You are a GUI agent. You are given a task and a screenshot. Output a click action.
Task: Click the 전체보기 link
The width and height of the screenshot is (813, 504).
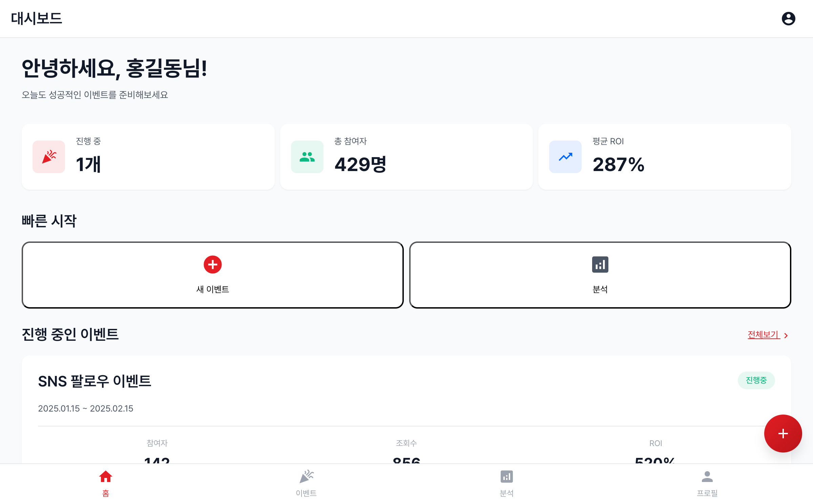click(764, 335)
